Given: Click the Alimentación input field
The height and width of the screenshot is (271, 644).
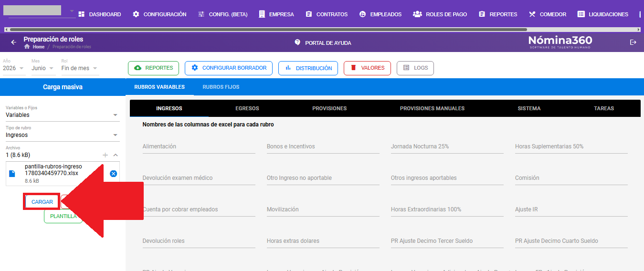Looking at the screenshot, I should point(199,147).
